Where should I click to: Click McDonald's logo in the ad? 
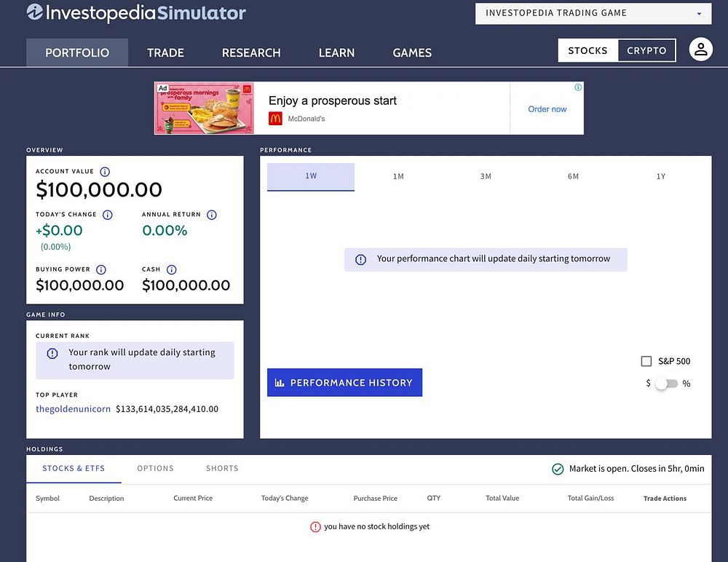pos(275,119)
